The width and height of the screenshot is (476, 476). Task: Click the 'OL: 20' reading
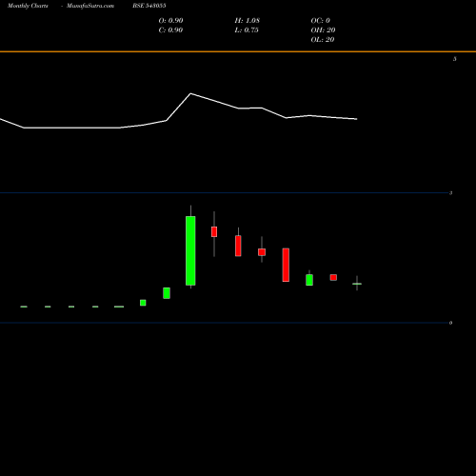pyautogui.click(x=323, y=40)
